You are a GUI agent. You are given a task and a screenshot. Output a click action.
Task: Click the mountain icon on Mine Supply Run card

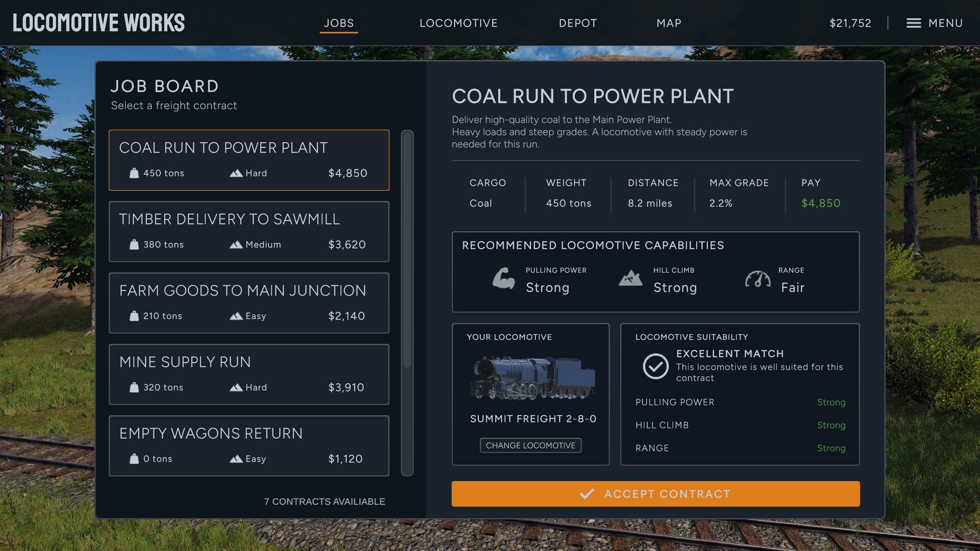click(x=236, y=387)
